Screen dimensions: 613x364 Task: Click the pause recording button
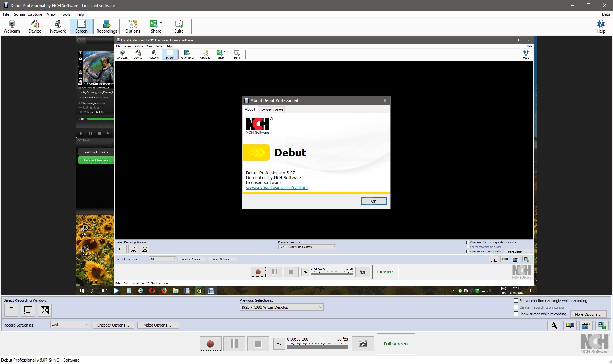234,344
